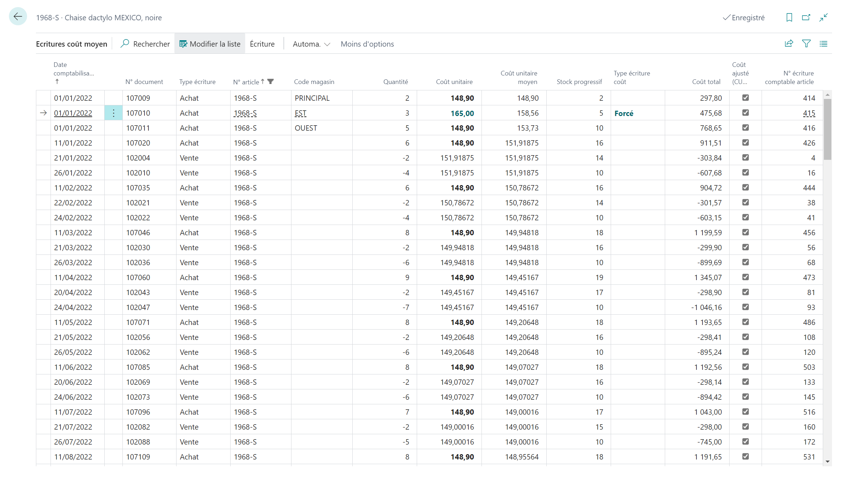
Task: Toggle Coût ajusté checkbox for document 107035
Action: coord(746,187)
